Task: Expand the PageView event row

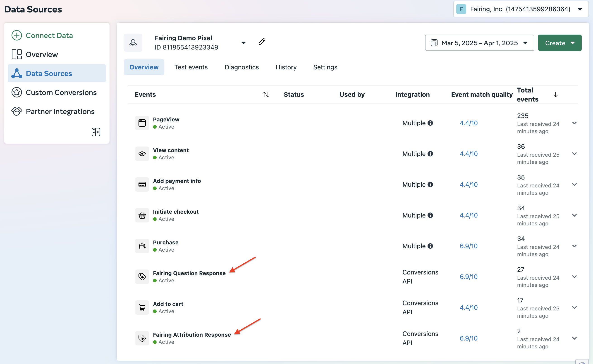Action: point(574,123)
